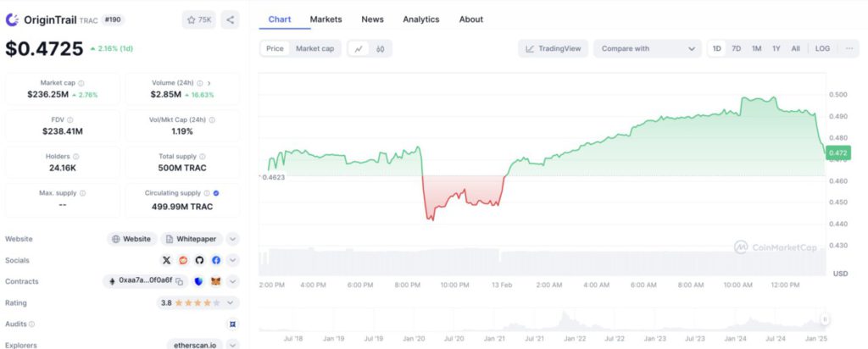Click the main price $0.4725
The image size is (868, 349).
44,48
